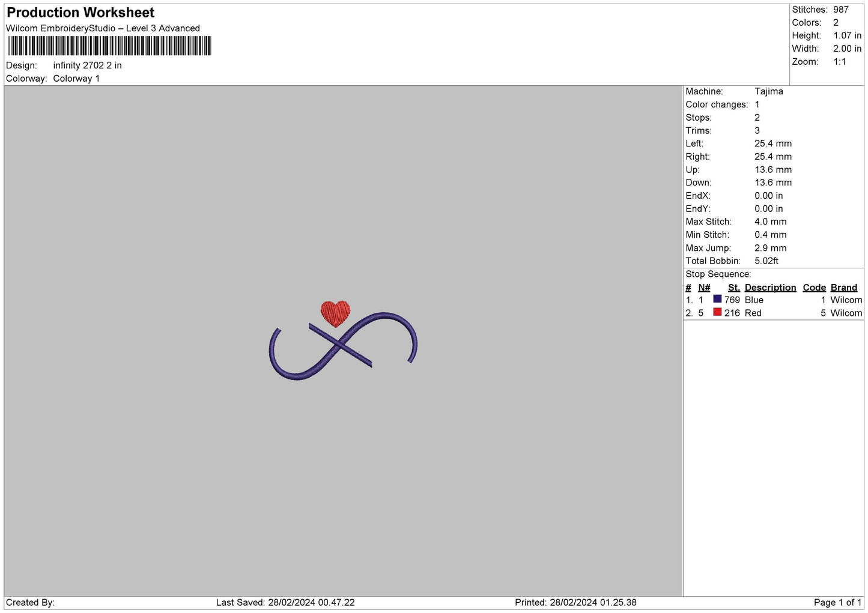Click the Width value 2.00 in
The width and height of the screenshot is (868, 613).
(847, 49)
